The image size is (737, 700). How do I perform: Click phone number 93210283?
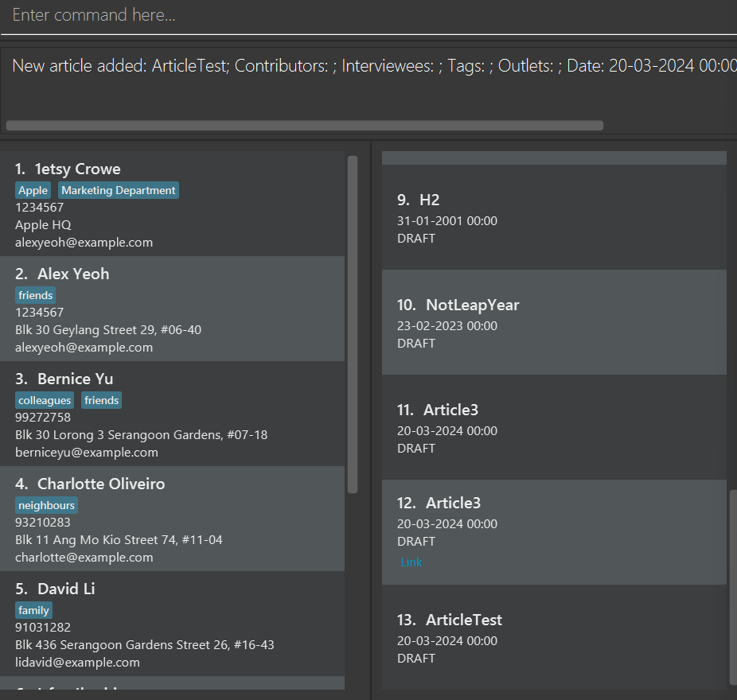click(x=43, y=523)
